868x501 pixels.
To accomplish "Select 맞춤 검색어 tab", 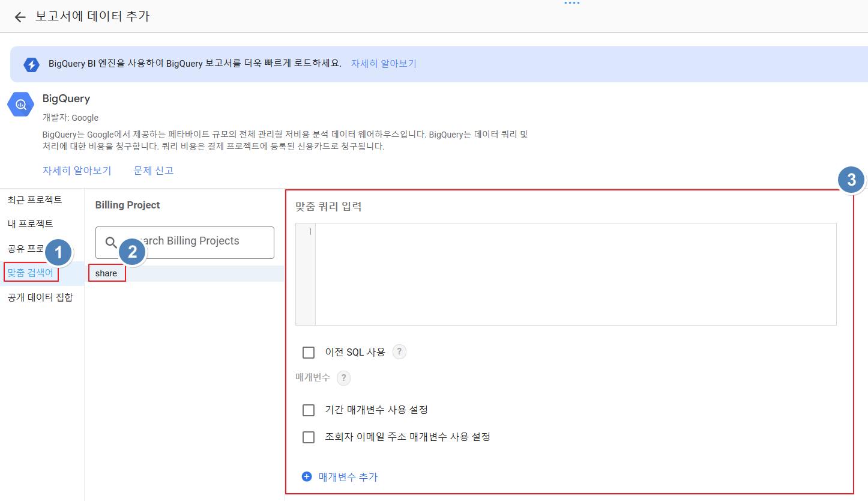I will tap(31, 273).
